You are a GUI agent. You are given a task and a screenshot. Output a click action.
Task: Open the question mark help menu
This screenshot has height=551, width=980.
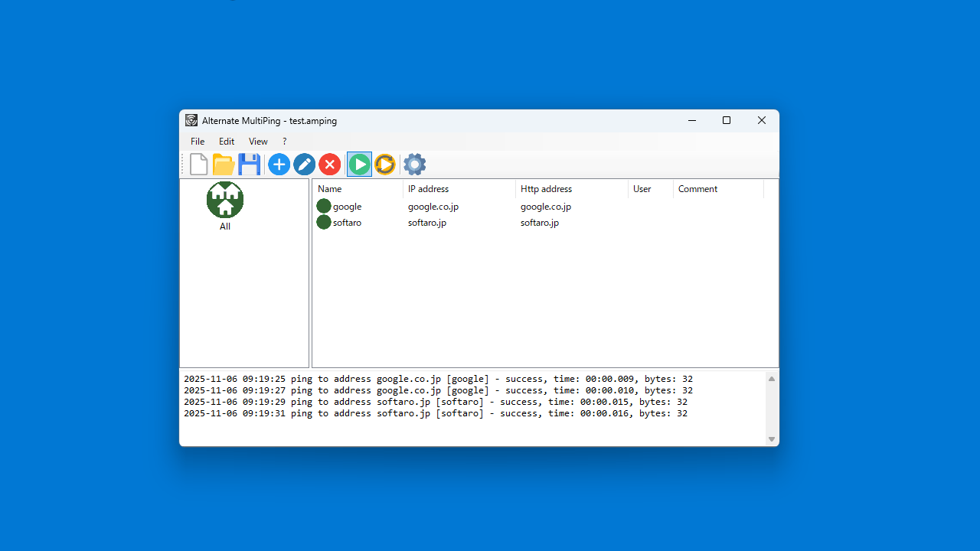(285, 142)
